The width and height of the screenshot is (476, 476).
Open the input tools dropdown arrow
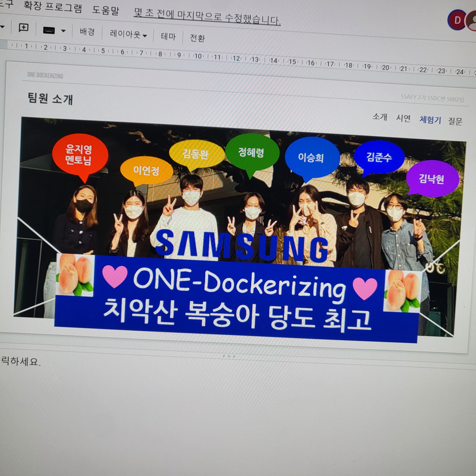click(x=64, y=31)
